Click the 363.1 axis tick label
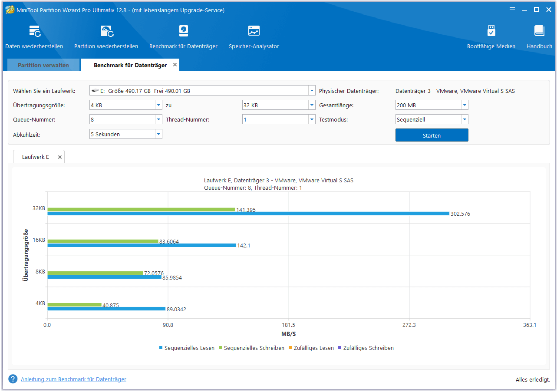The image size is (557, 392). pyautogui.click(x=530, y=325)
